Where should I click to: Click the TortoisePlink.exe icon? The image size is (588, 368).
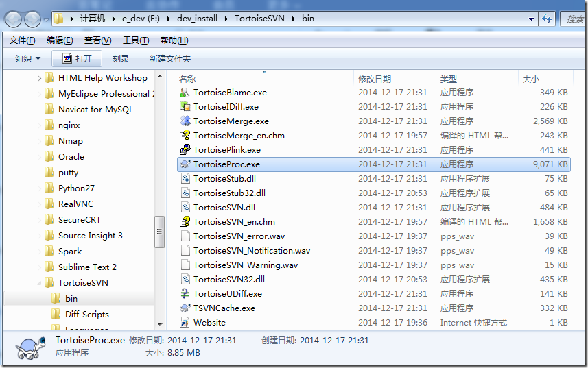(185, 150)
